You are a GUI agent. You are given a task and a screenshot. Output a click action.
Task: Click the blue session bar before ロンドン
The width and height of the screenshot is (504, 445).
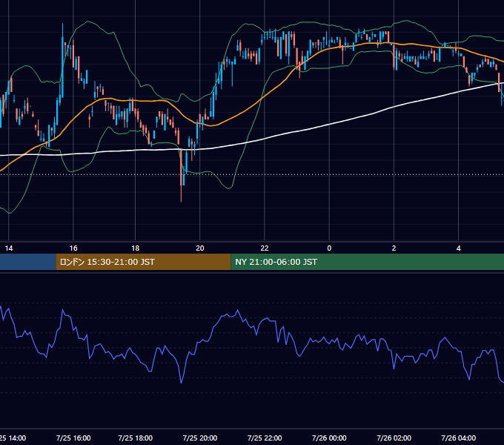pyautogui.click(x=28, y=262)
